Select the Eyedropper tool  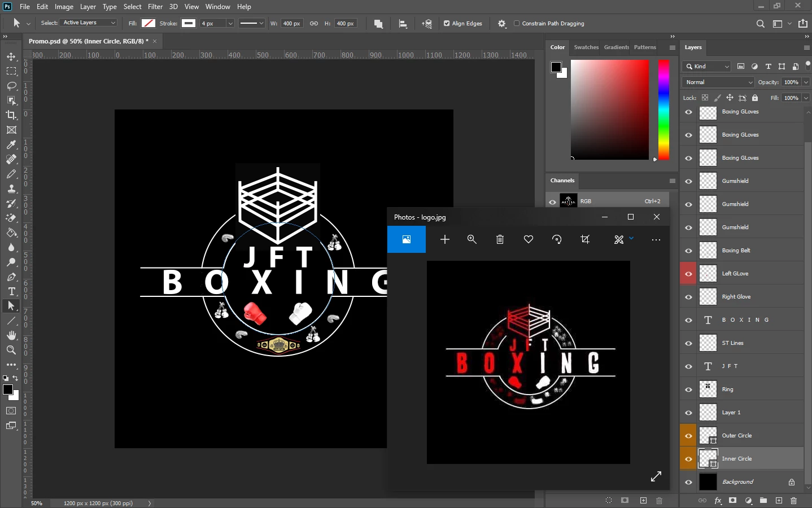point(11,145)
